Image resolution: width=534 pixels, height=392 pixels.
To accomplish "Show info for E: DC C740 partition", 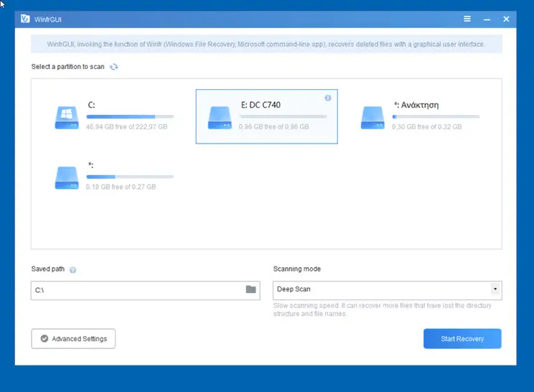I will pyautogui.click(x=327, y=98).
